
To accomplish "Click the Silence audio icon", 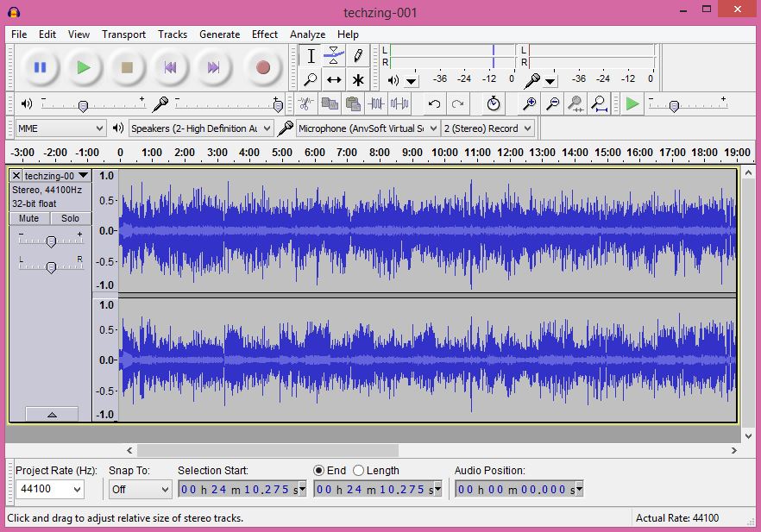I will coord(399,103).
